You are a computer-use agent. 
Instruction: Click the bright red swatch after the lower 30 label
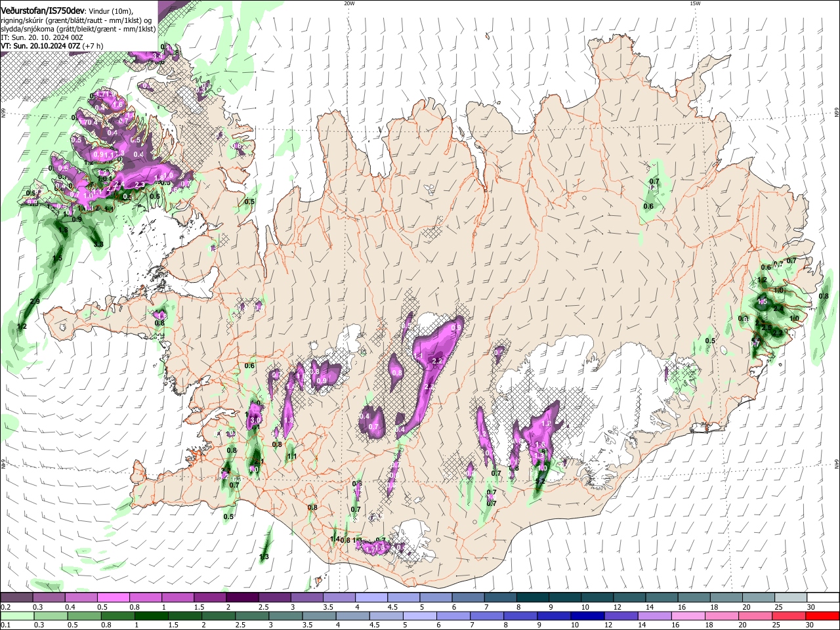(822, 616)
